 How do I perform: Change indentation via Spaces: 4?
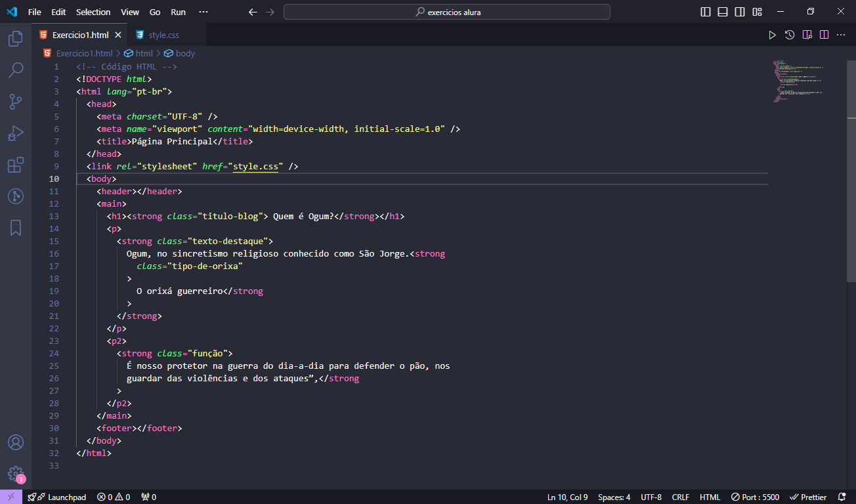pos(614,497)
